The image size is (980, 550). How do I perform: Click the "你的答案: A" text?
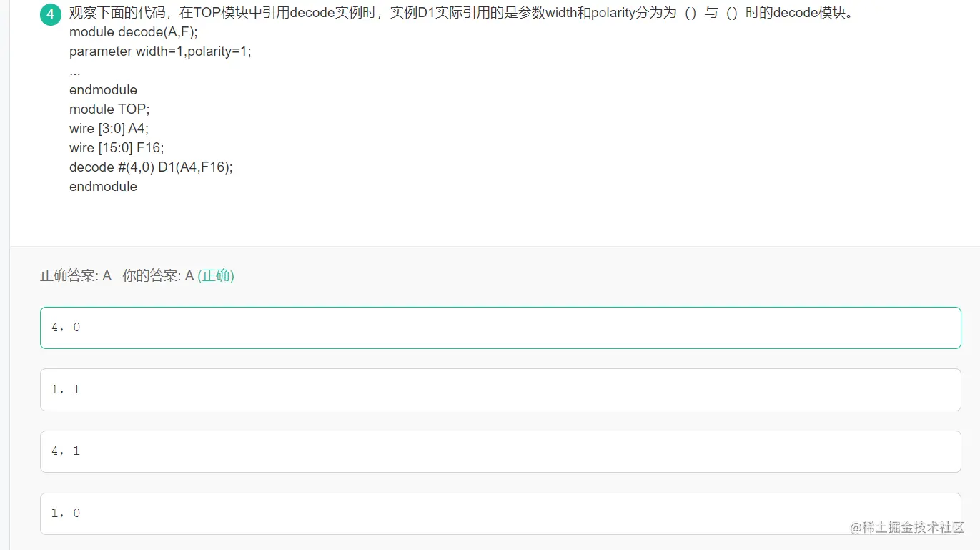(x=158, y=275)
